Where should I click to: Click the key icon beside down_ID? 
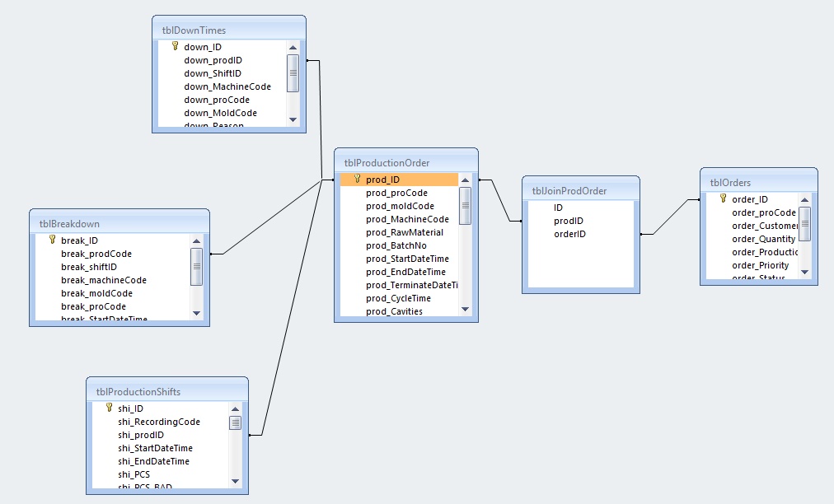tap(175, 46)
